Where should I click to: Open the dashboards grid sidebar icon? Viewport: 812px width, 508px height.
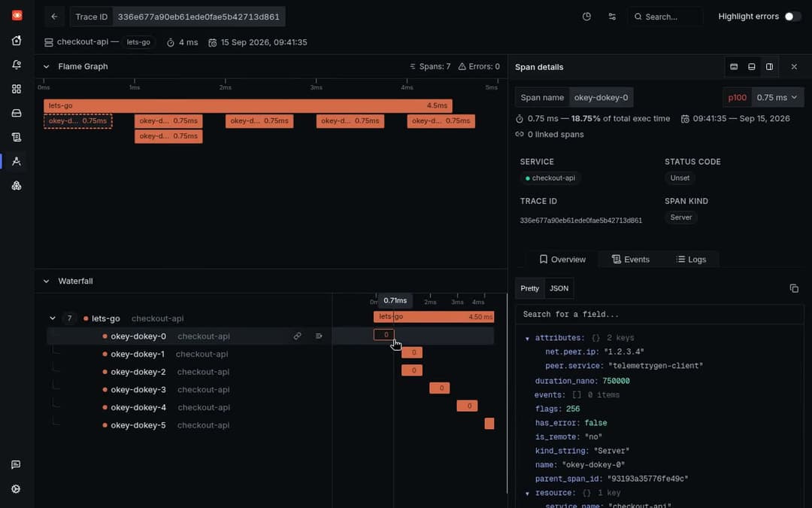(17, 89)
